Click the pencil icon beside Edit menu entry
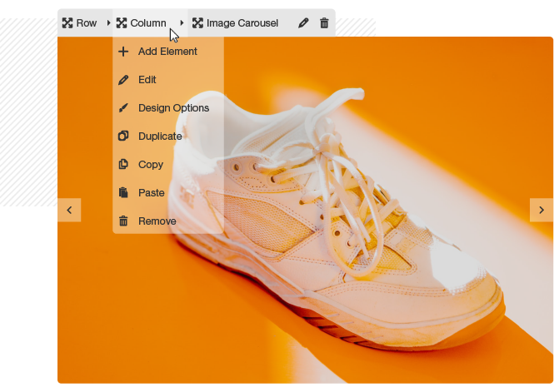 [x=123, y=80]
